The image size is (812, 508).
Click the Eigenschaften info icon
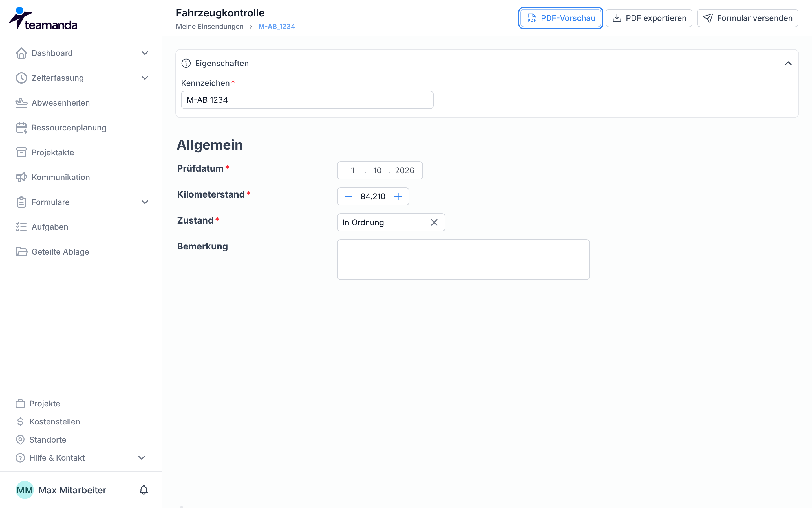(186, 63)
